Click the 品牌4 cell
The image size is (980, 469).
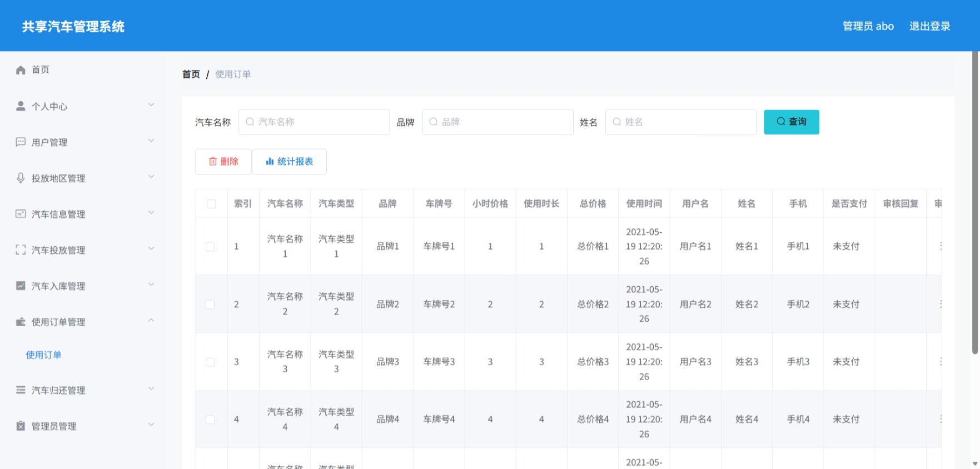point(388,420)
